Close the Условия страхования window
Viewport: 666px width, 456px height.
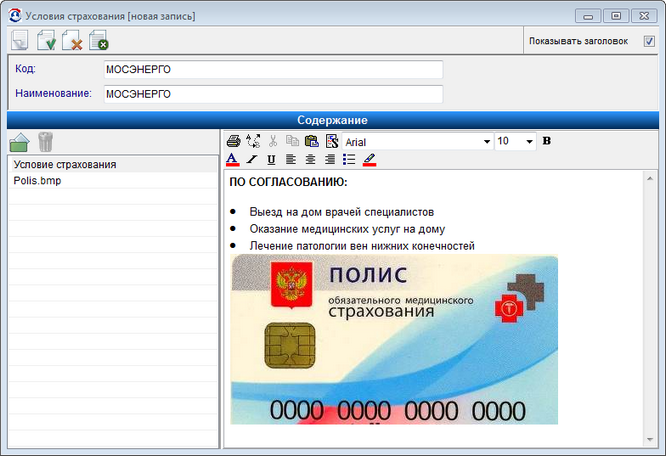[x=644, y=16]
